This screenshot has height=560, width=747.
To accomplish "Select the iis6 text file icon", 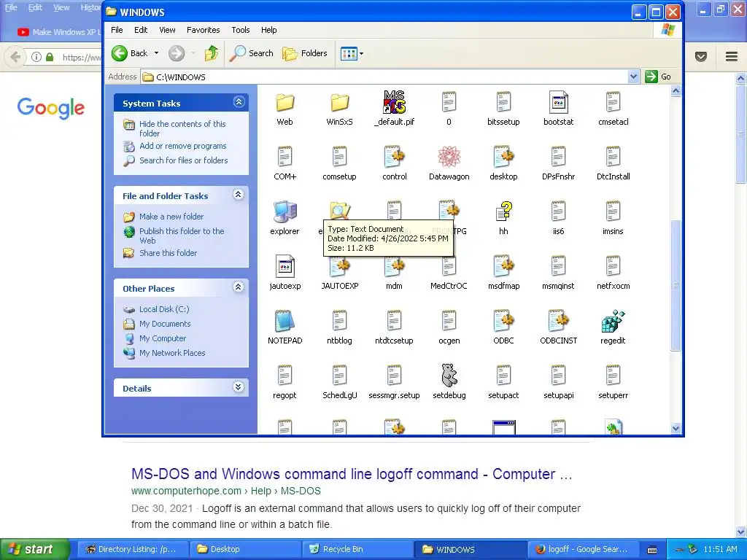I will tap(558, 211).
